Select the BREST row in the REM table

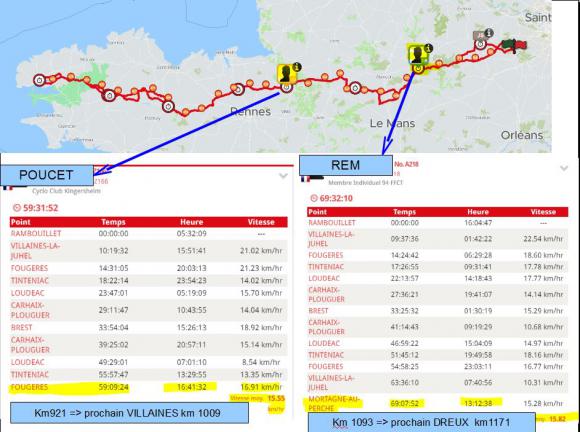point(438,311)
